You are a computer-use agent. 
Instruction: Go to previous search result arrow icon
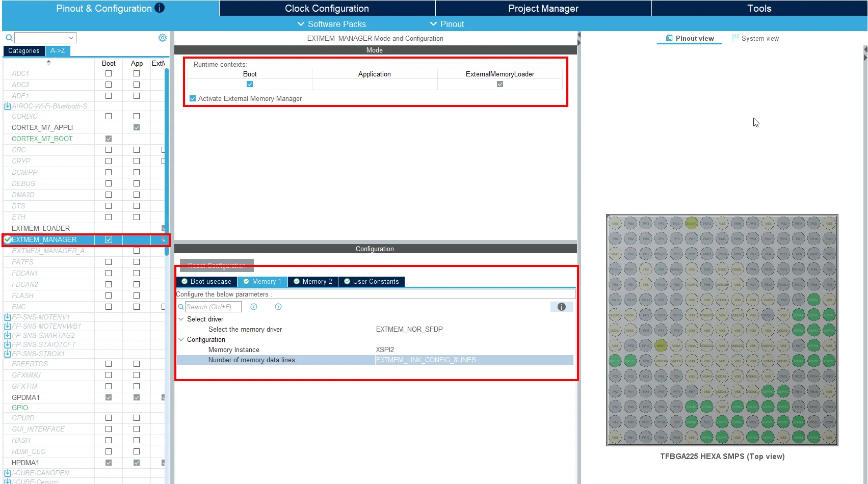pyautogui.click(x=254, y=307)
